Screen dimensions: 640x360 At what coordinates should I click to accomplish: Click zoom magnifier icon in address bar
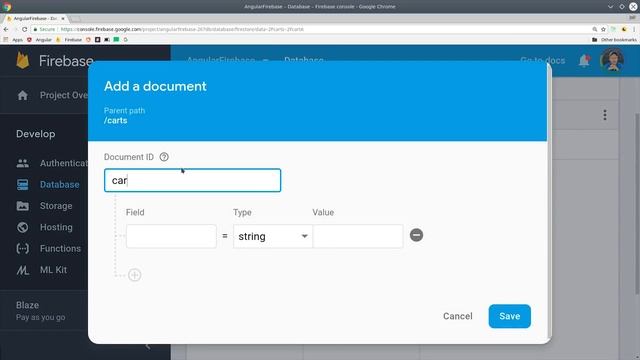(595, 29)
